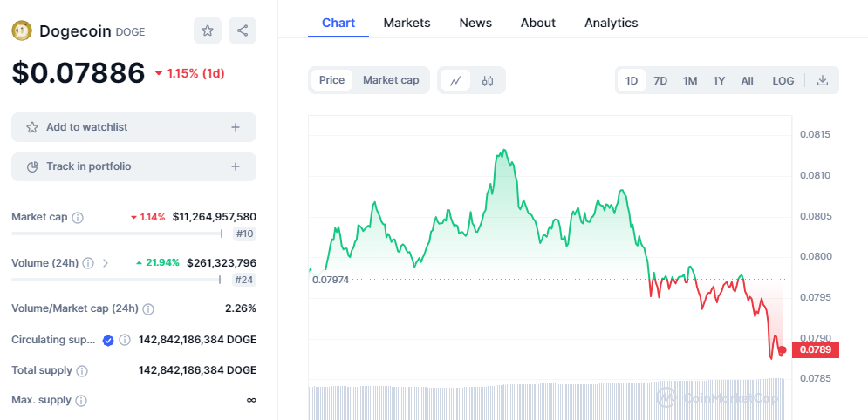
Task: Click the #24 volume rank badge
Action: [x=244, y=280]
